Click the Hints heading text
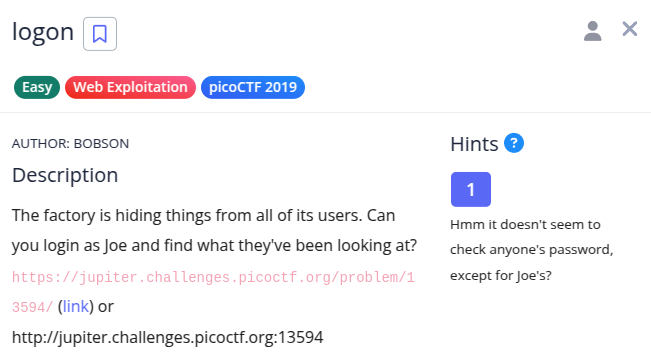The height and width of the screenshot is (361, 651). pyautogui.click(x=474, y=144)
